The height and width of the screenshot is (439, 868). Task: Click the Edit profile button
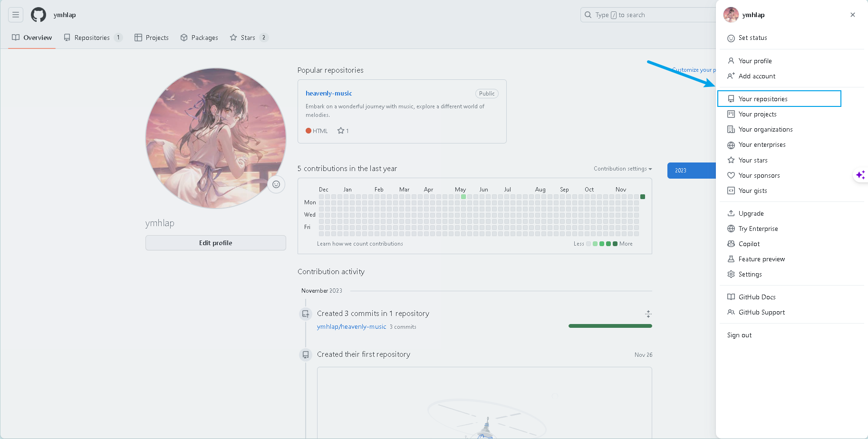coord(215,243)
